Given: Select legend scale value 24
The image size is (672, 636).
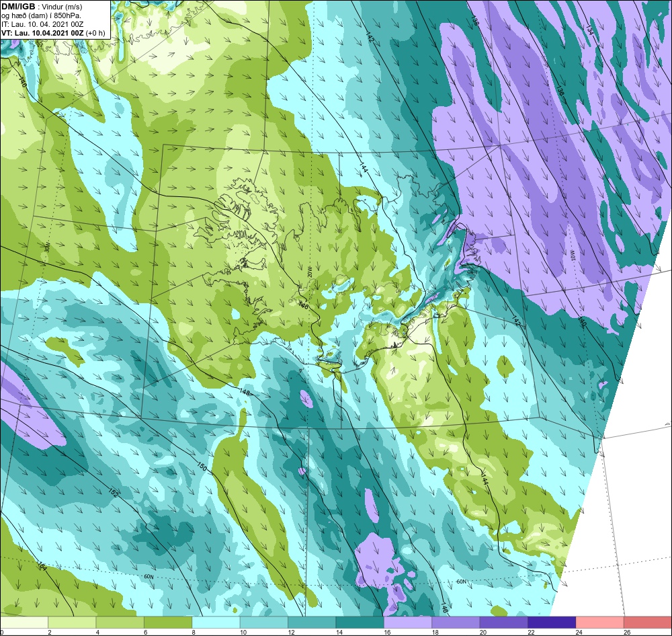Looking at the screenshot, I should [x=579, y=632].
